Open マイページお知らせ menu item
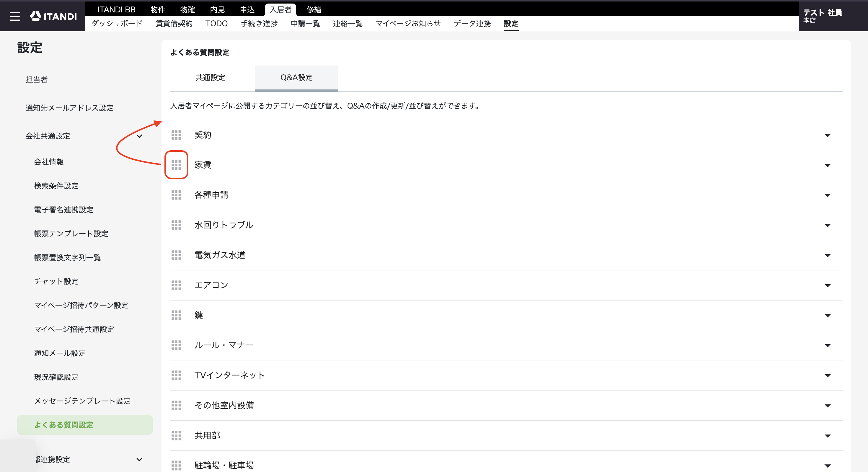Image resolution: width=868 pixels, height=472 pixels. pos(408,23)
